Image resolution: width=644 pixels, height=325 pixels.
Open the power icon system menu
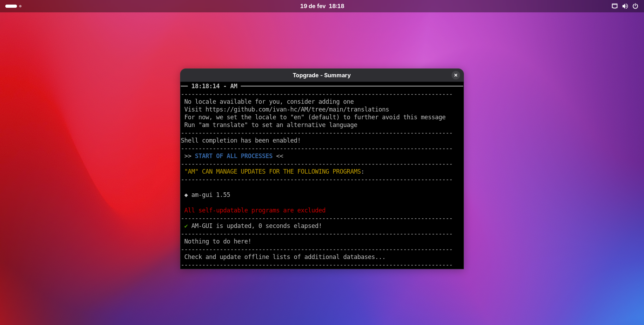635,6
